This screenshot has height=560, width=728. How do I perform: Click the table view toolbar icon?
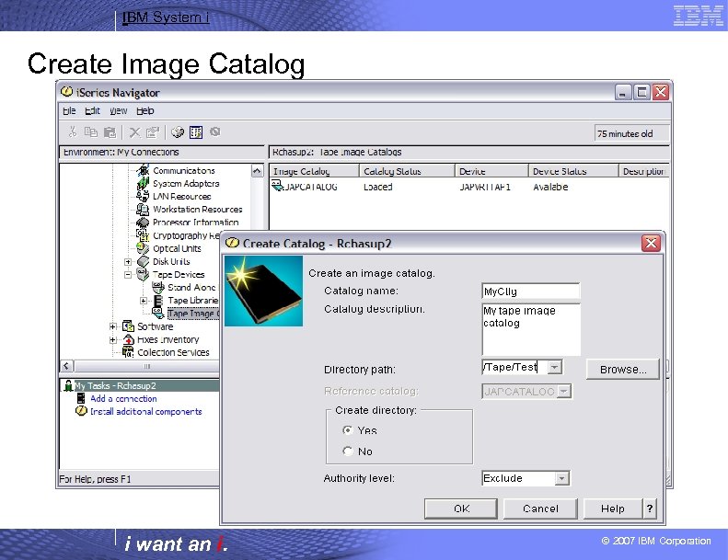point(196,132)
